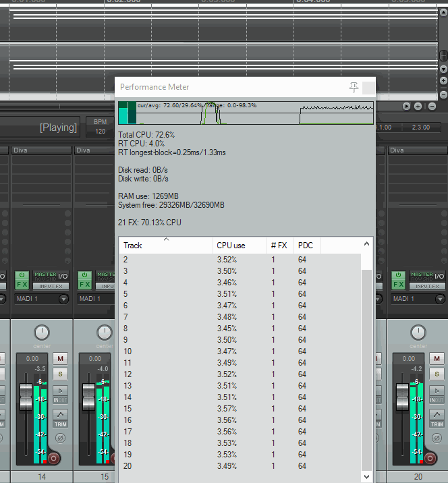Toggle phase invert on track 14
The image size is (448, 483).
coord(61,438)
